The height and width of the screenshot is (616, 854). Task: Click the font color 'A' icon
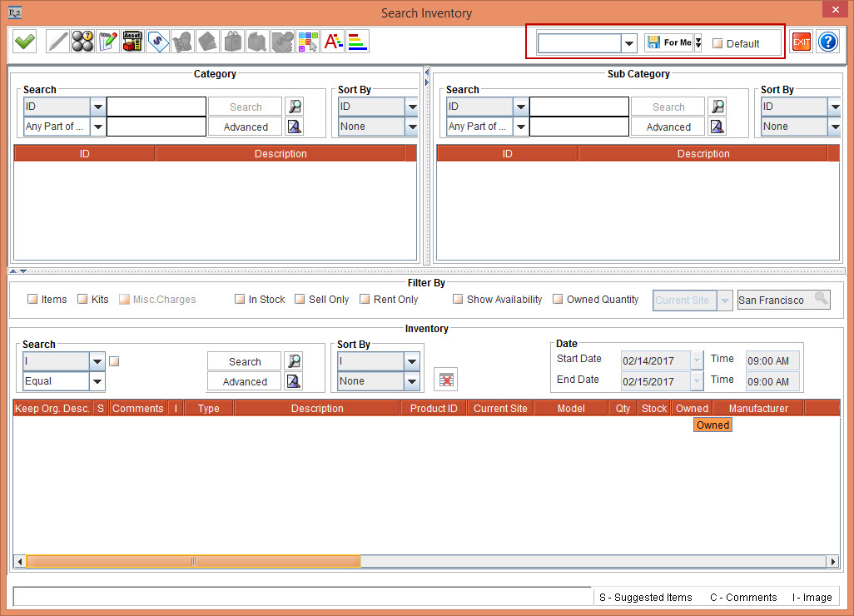pos(333,42)
